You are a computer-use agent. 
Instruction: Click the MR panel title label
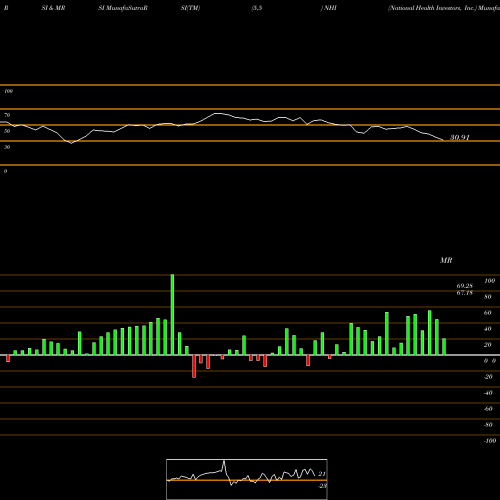[x=446, y=260]
